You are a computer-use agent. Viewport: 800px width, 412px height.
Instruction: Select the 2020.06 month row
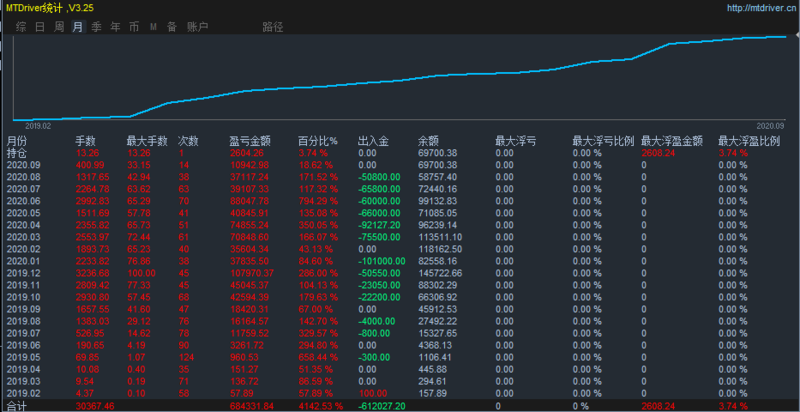click(400, 201)
